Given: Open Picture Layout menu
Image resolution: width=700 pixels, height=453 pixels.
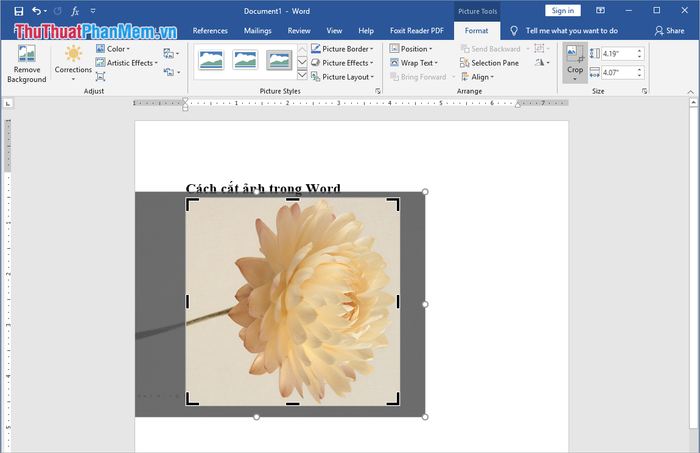Looking at the screenshot, I should click(342, 77).
